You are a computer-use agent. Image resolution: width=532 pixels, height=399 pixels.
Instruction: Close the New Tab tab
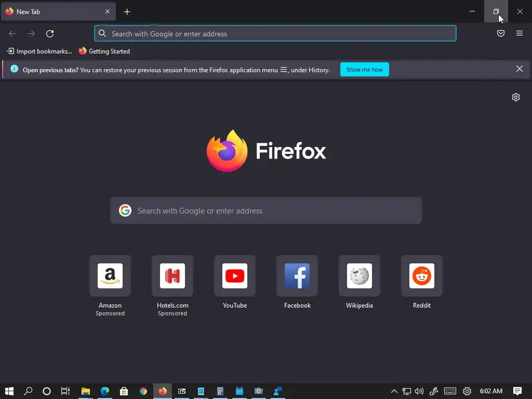click(x=107, y=11)
